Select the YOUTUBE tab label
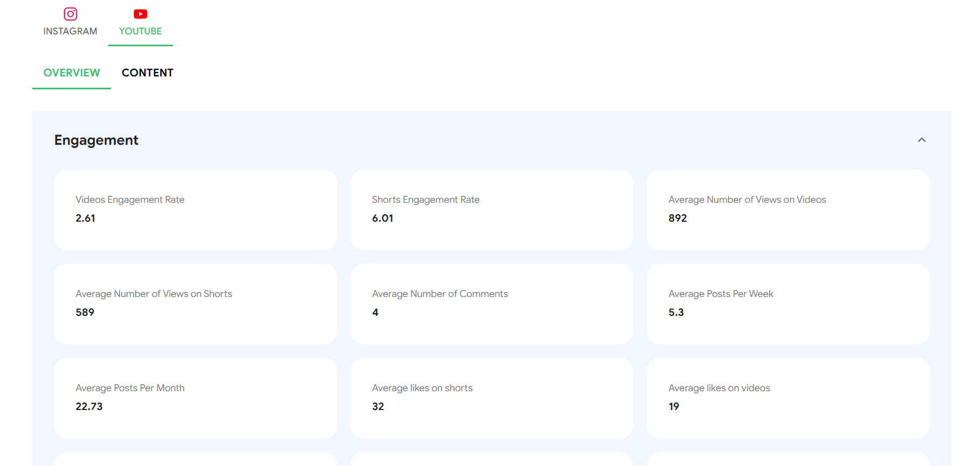 pos(141,31)
